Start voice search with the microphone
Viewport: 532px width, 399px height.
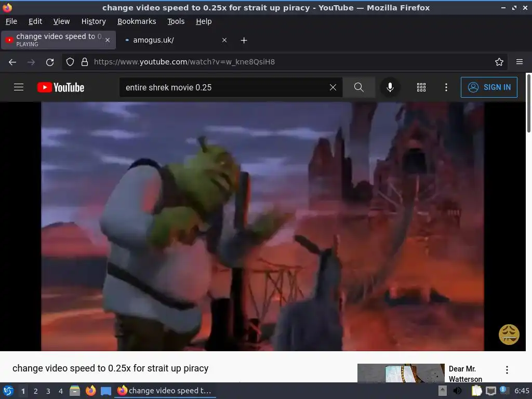390,87
